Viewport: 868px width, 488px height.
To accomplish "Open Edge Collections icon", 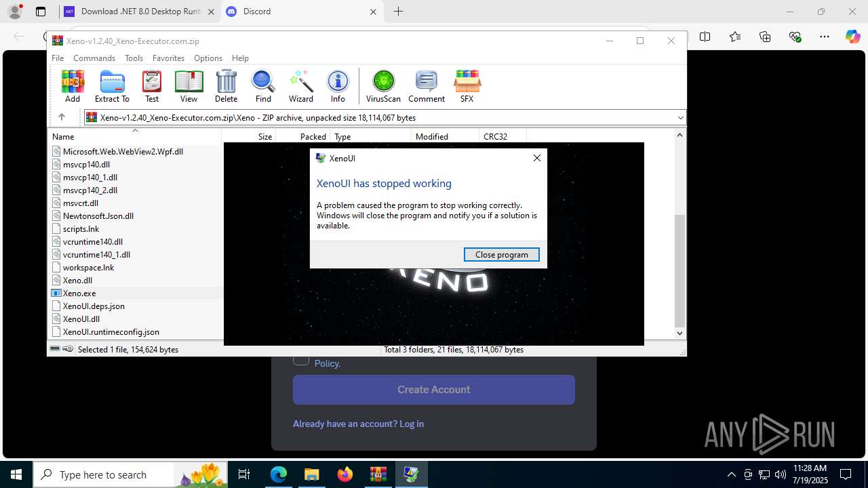I will (x=765, y=37).
